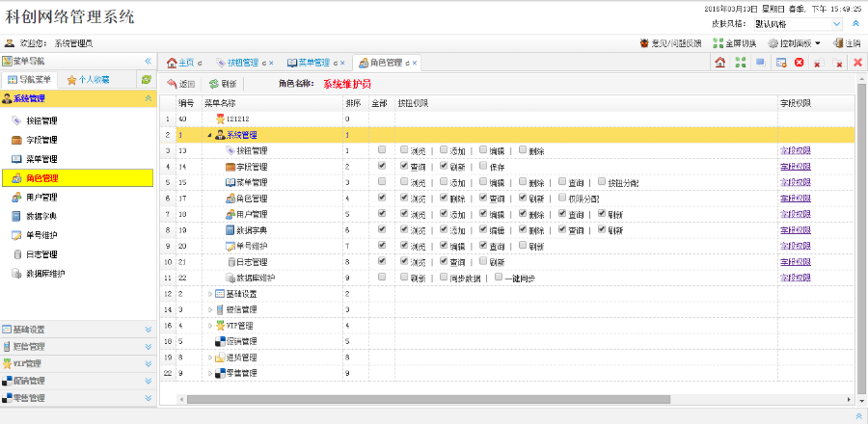Collapse the 系统管理 tree node in the grid
868x424 pixels.
pyautogui.click(x=210, y=135)
